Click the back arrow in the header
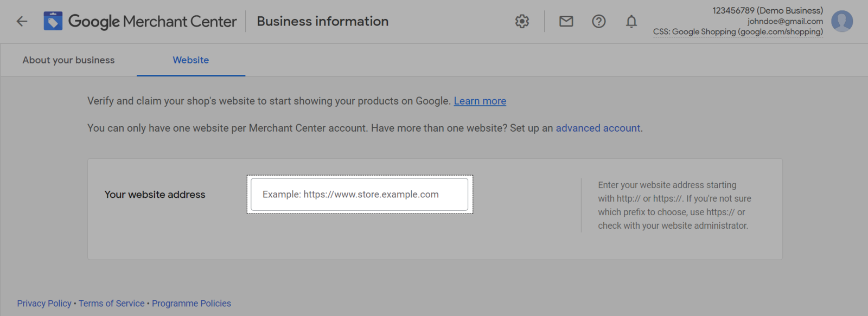 22,21
